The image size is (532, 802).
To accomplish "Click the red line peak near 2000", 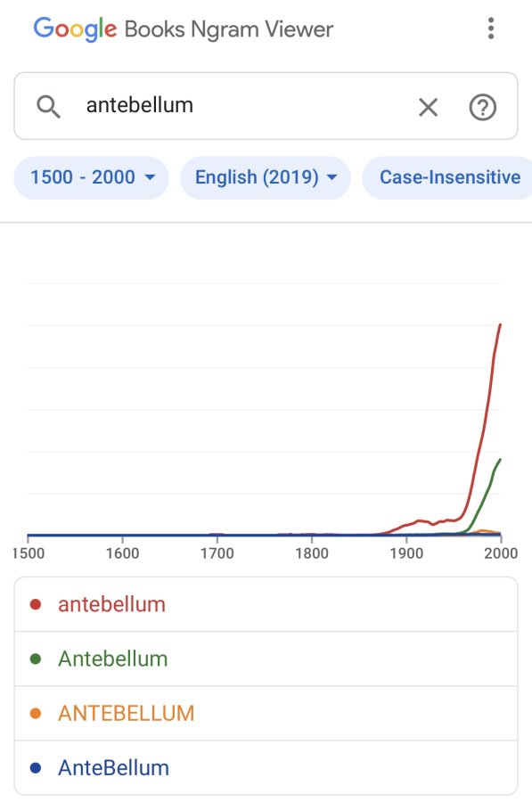I will [500, 325].
